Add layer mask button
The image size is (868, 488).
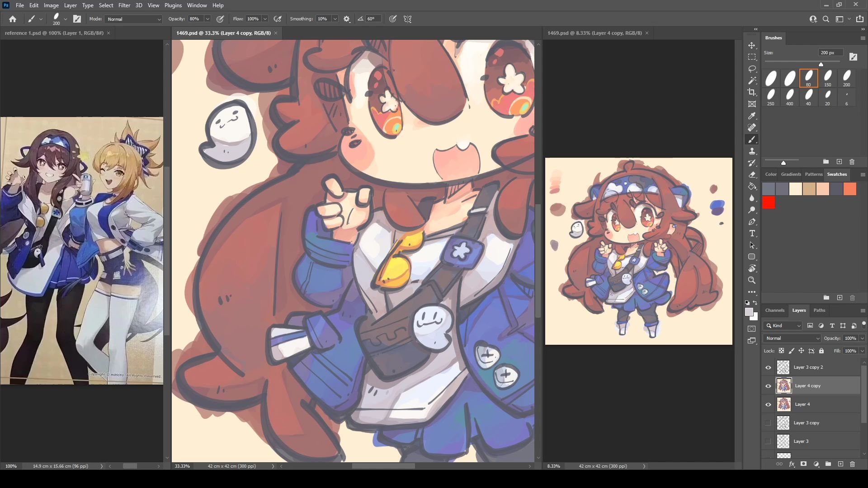803,464
